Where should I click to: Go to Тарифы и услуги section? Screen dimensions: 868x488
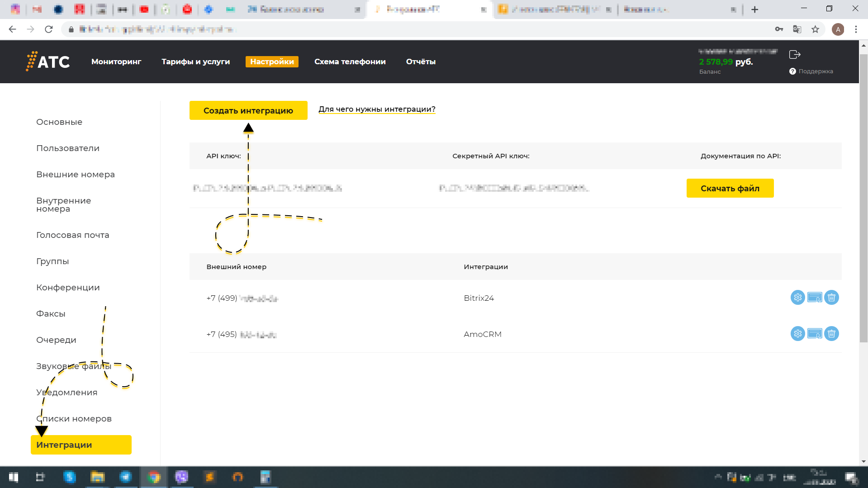tap(195, 62)
